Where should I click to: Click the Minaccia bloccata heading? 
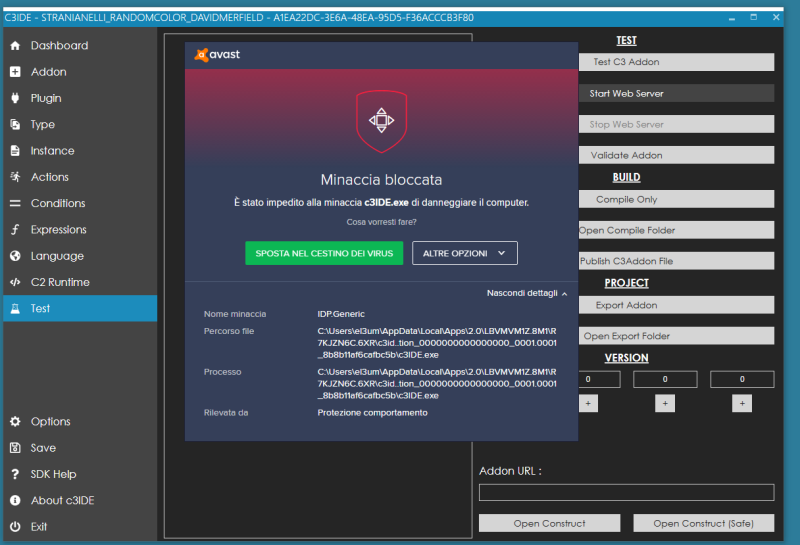pos(381,180)
